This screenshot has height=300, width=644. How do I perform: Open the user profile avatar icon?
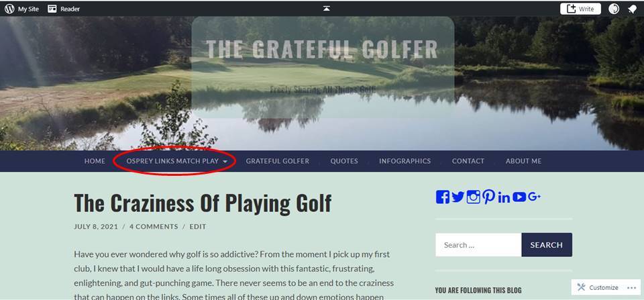(x=614, y=9)
